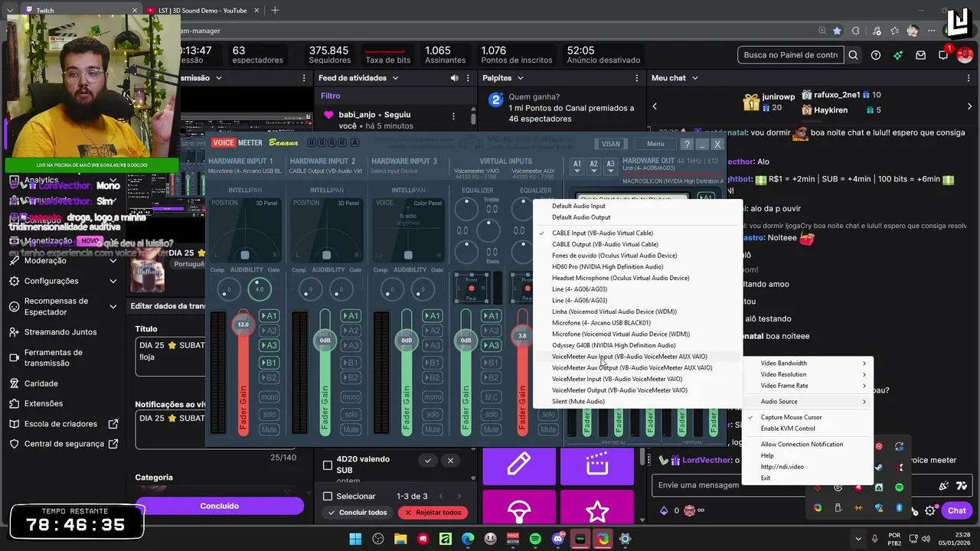Open Windows Start menu
Image resolution: width=980 pixels, height=551 pixels.
[356, 539]
